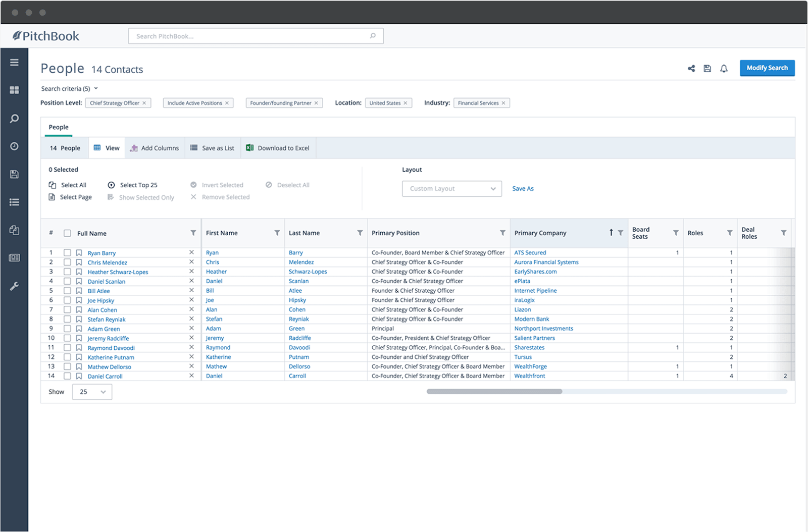Click Download to Excel

pos(278,148)
